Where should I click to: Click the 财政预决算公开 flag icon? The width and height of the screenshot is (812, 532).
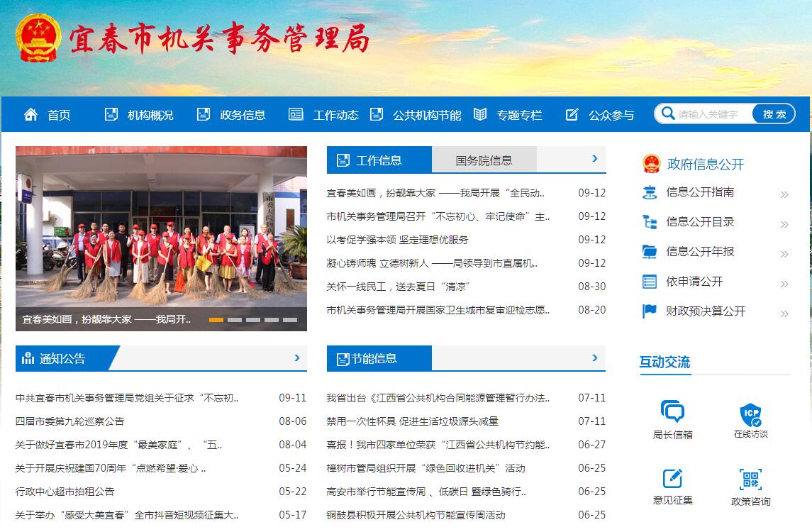[x=650, y=311]
